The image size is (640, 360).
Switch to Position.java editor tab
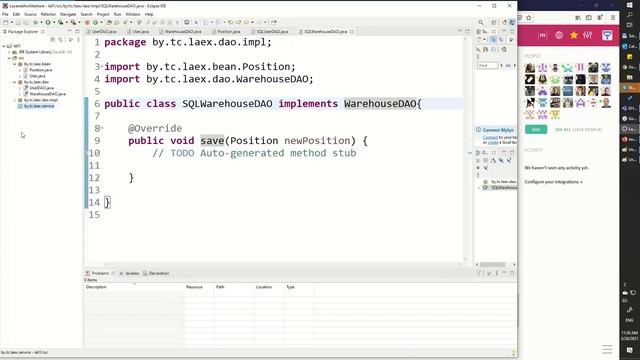[228, 31]
